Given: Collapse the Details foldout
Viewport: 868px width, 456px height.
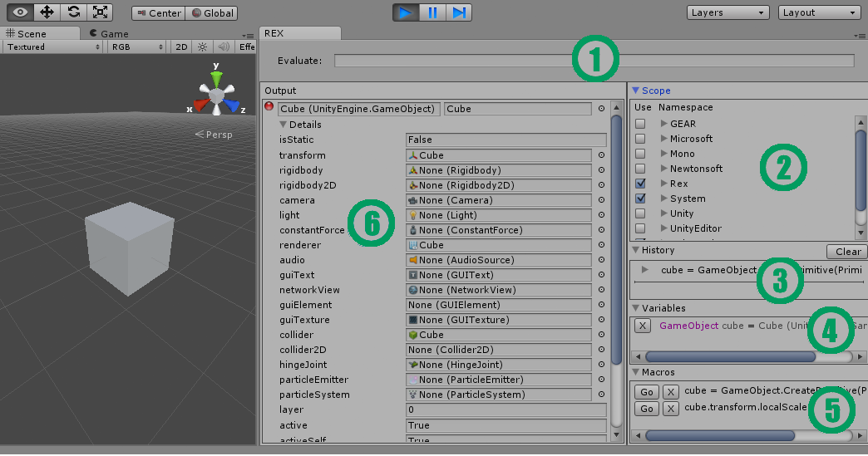Looking at the screenshot, I should (283, 125).
